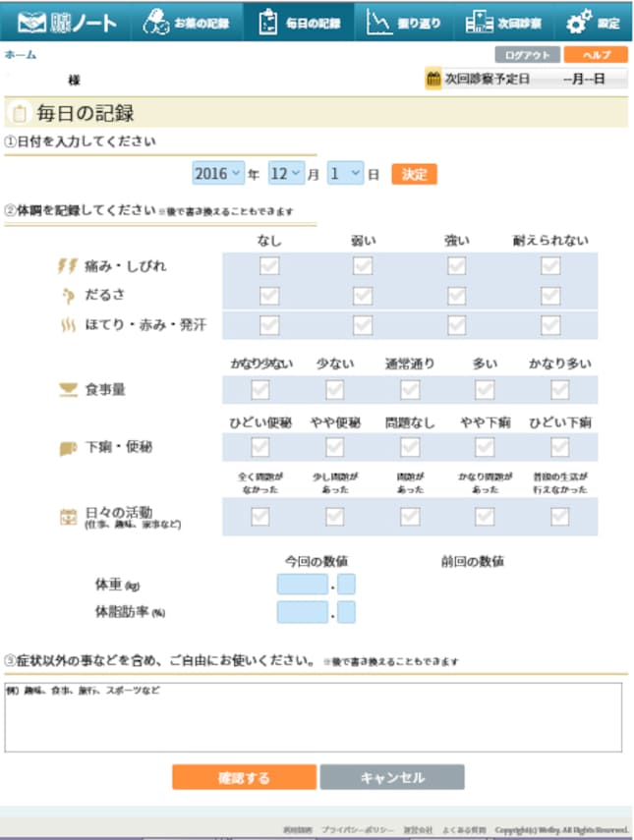Click the 日々の活動 calendar icon

[x=68, y=517]
